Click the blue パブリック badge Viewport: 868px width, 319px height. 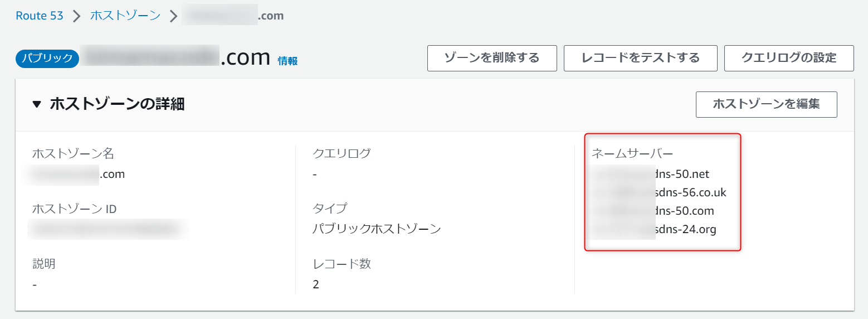pyautogui.click(x=47, y=58)
